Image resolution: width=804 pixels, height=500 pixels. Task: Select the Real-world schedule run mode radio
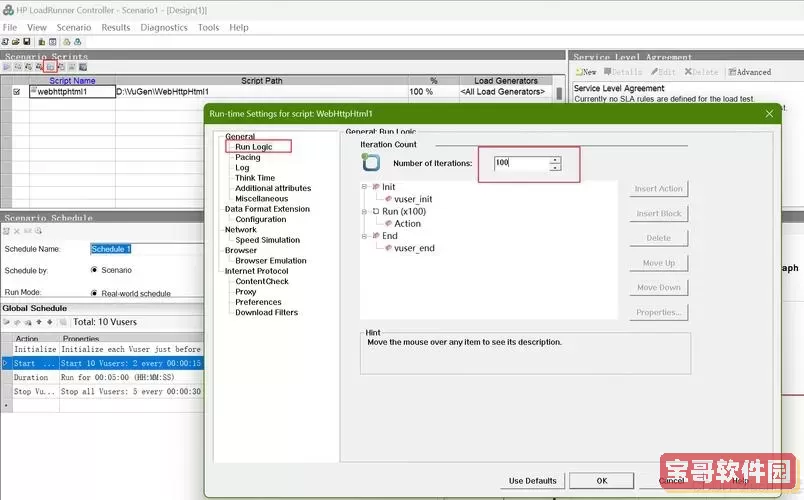tap(94, 293)
